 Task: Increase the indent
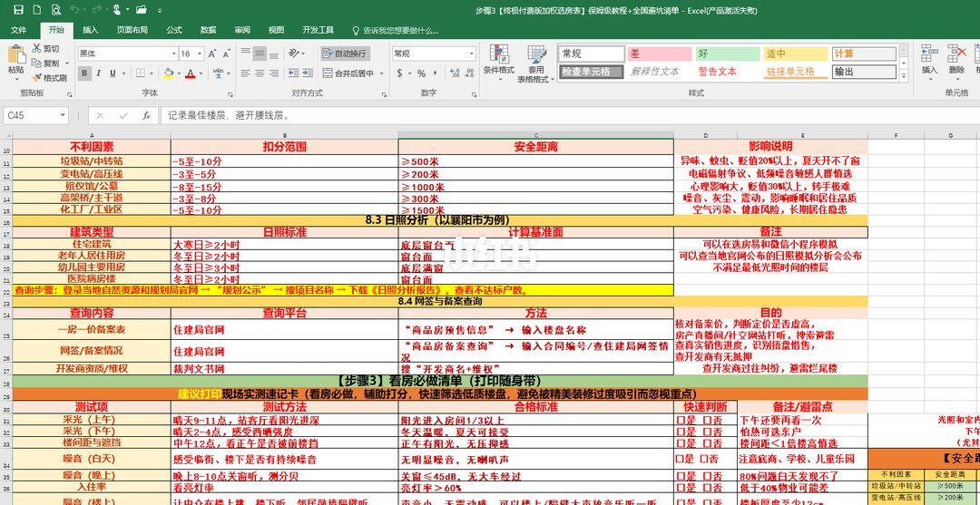(x=309, y=73)
